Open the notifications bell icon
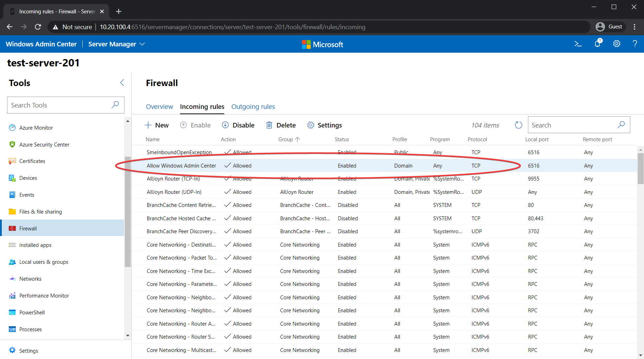644x359 pixels. (x=598, y=44)
